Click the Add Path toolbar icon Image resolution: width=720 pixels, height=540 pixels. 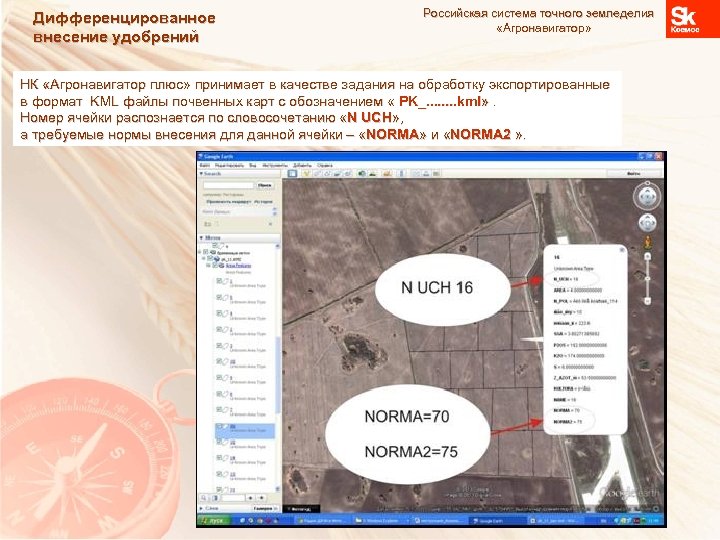327,174
